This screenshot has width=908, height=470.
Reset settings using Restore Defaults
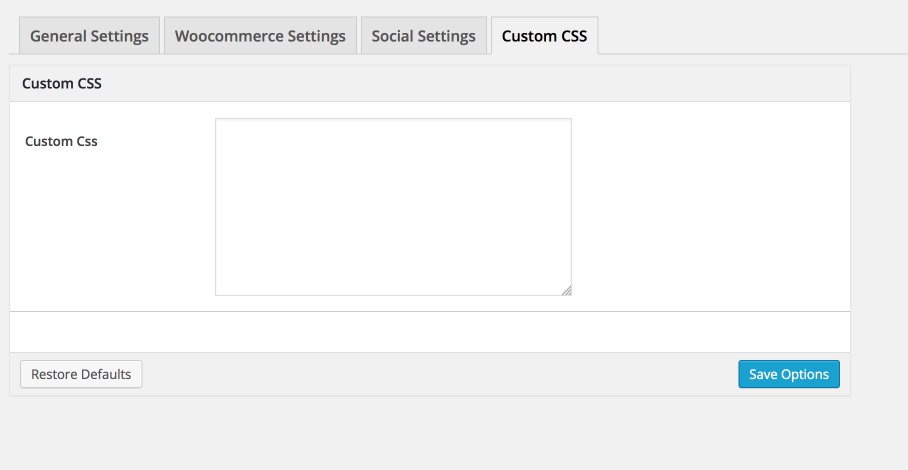click(81, 374)
